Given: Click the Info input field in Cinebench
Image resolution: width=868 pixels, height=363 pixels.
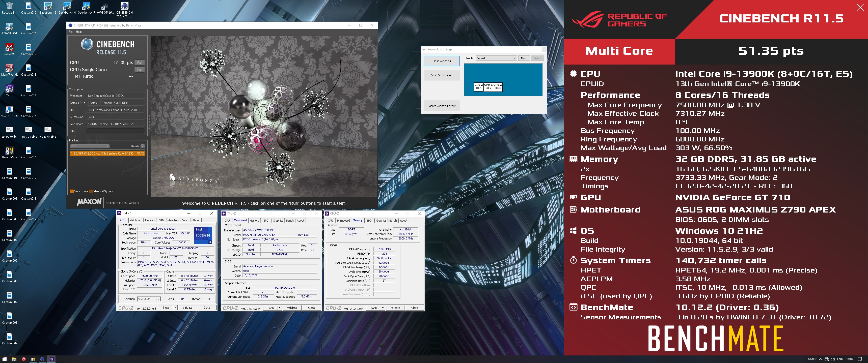Looking at the screenshot, I should tap(116, 131).
